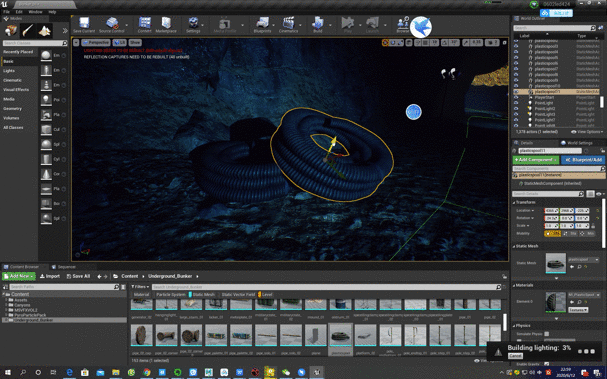The height and width of the screenshot is (379, 607).
Task: Select the Landscape mode icon
Action: click(x=44, y=30)
